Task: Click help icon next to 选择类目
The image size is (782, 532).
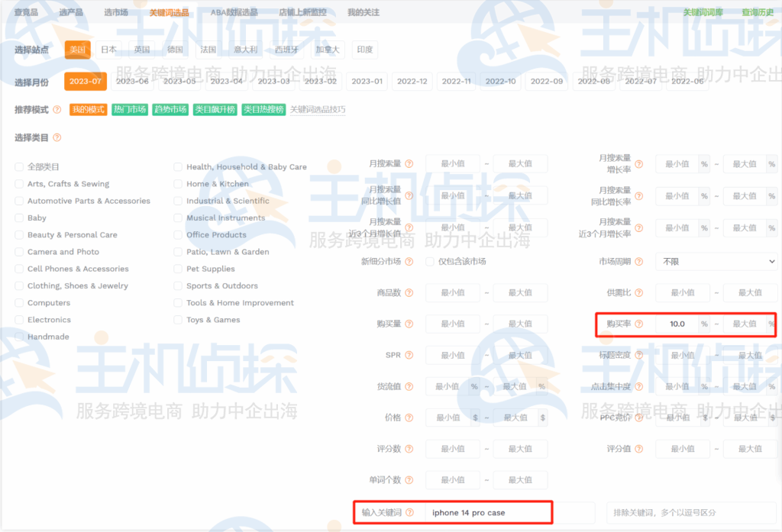Action: pos(57,138)
